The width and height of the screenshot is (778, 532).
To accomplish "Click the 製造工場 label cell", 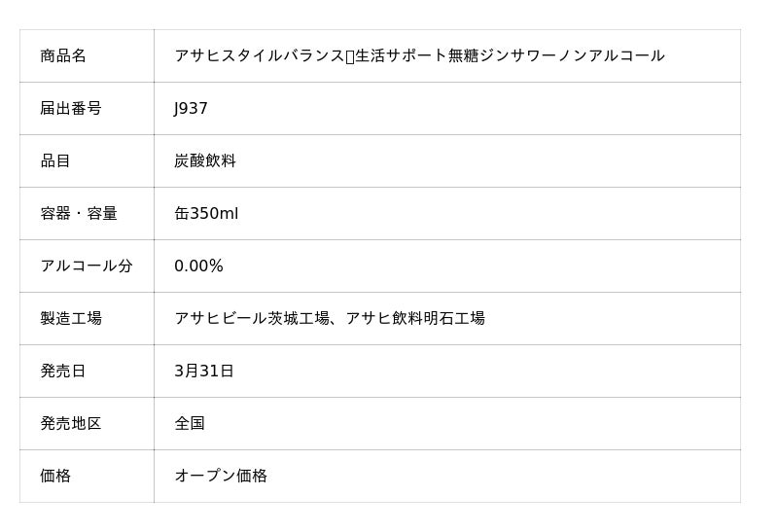I will click(71, 318).
